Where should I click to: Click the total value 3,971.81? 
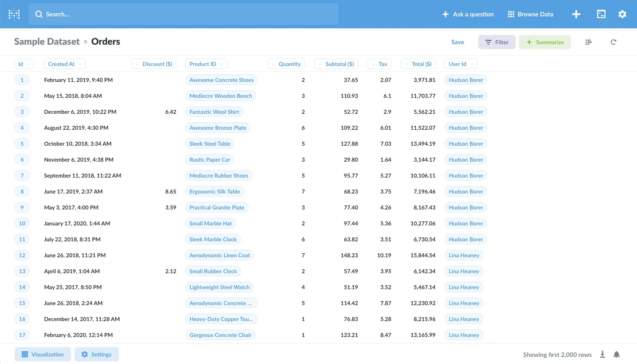tap(424, 80)
